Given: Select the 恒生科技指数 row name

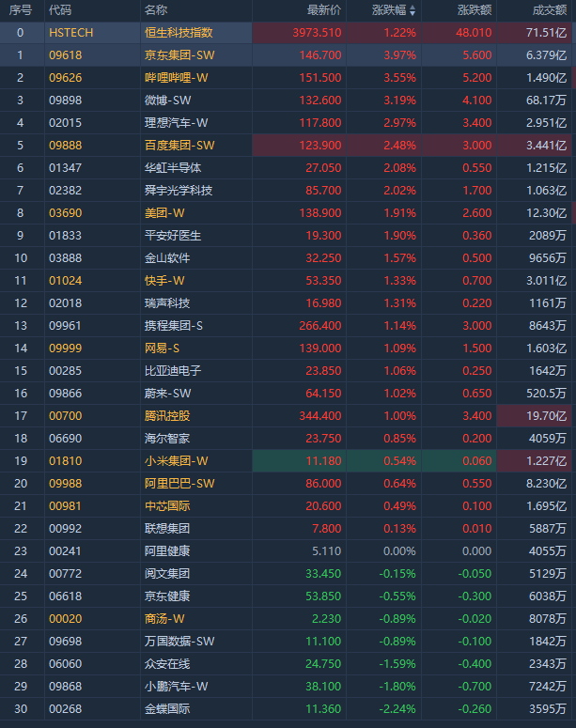Looking at the screenshot, I should [179, 32].
